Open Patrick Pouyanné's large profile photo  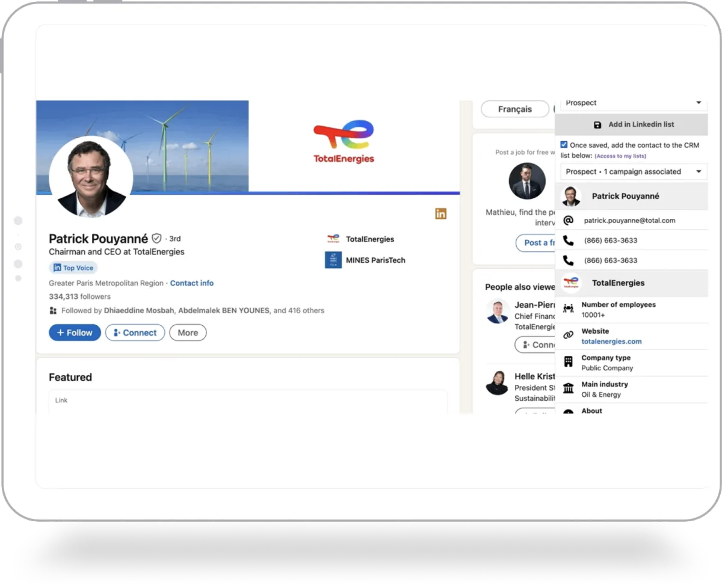click(x=91, y=176)
